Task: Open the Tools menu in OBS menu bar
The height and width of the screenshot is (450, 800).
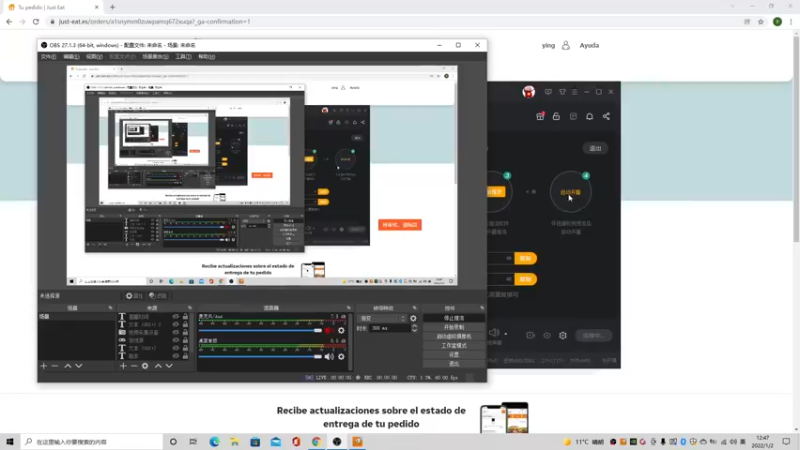Action: click(183, 57)
